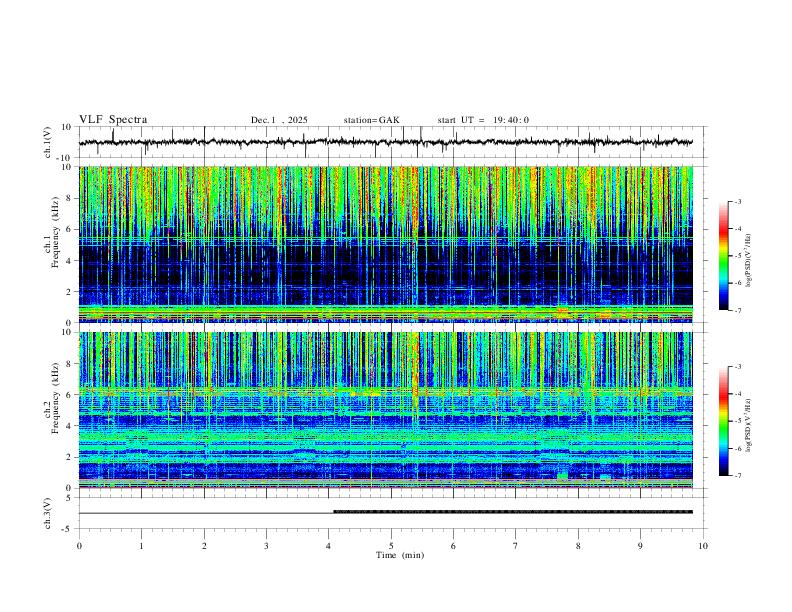Click the ch.1 waveform trace panel
This screenshot has height=612, width=792.
tap(393, 142)
